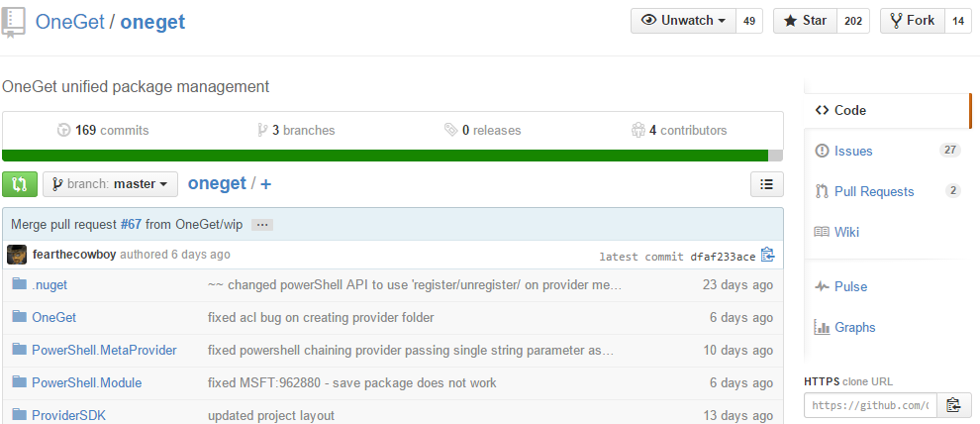
Task: Click the Graphs bar chart icon
Action: pos(822,327)
